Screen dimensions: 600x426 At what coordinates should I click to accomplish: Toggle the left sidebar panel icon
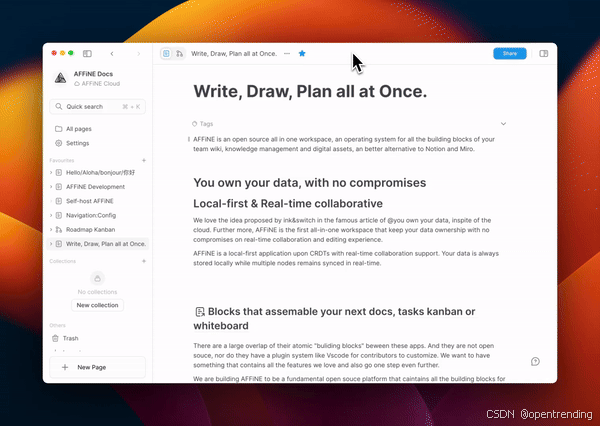(x=87, y=54)
